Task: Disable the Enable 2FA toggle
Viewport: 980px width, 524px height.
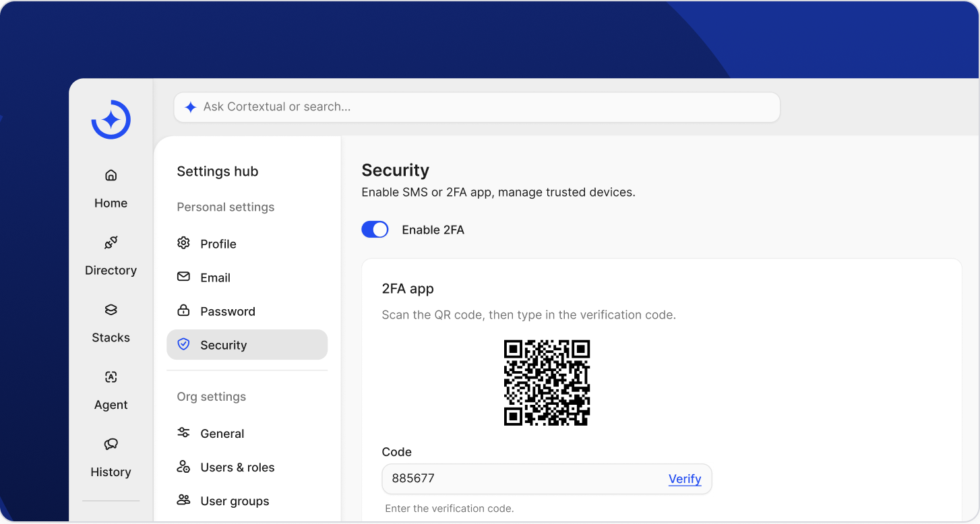Action: (375, 230)
